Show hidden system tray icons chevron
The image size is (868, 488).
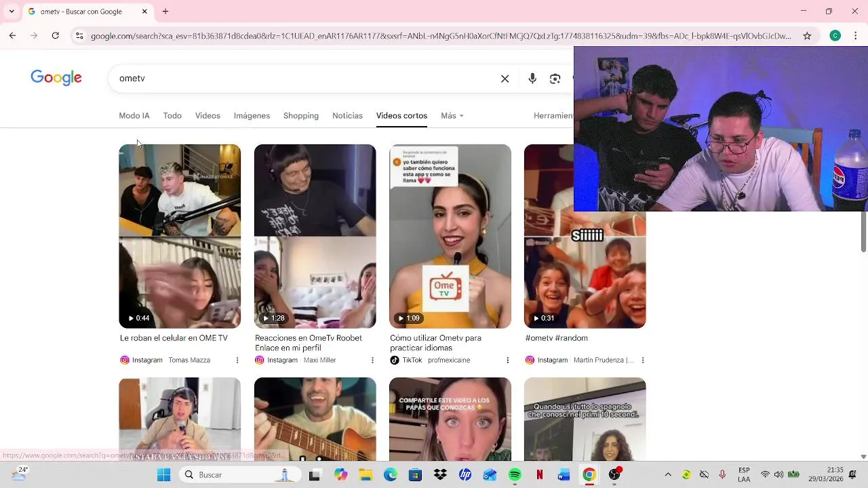[668, 475]
